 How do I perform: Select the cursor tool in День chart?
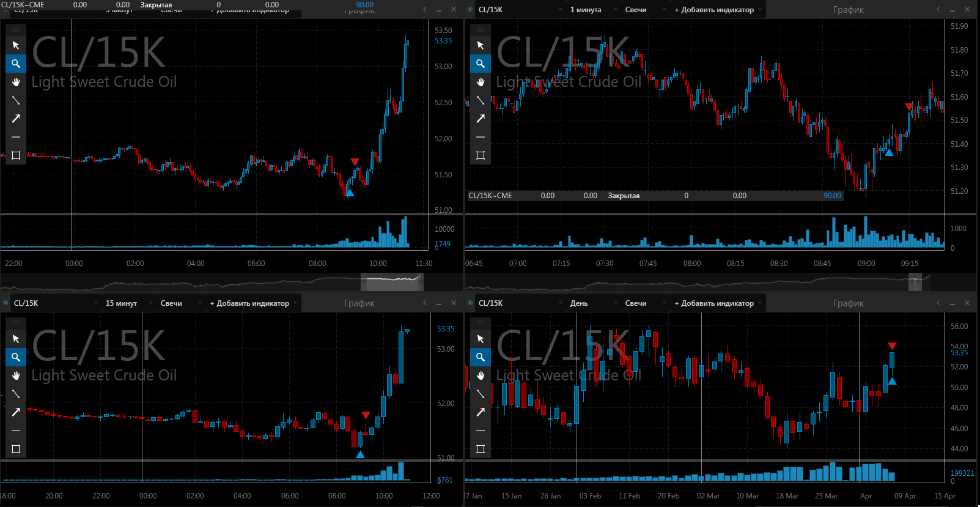tap(481, 339)
